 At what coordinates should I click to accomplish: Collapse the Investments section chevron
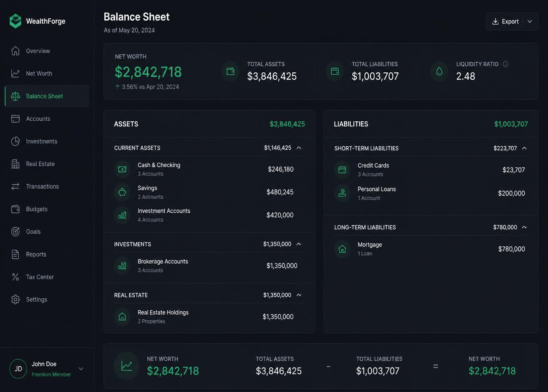tap(299, 244)
